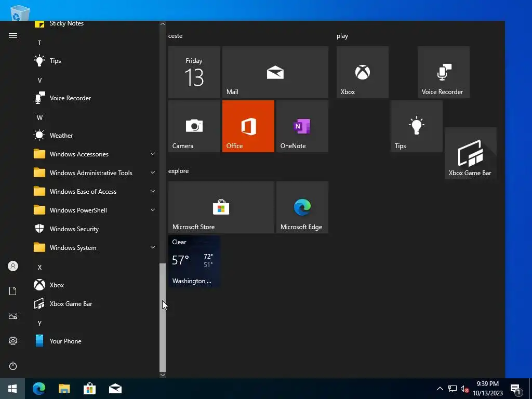Click the Power button icon
This screenshot has height=399, width=532.
(x=13, y=366)
